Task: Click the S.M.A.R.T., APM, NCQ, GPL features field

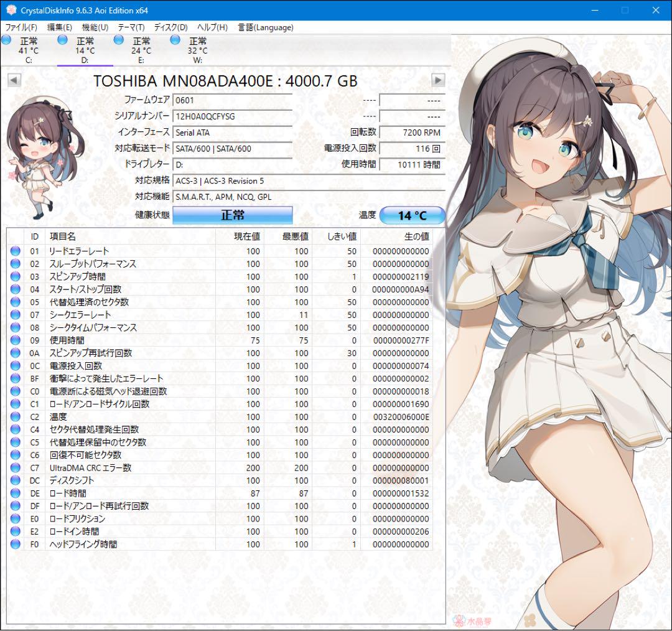Action: pos(309,197)
